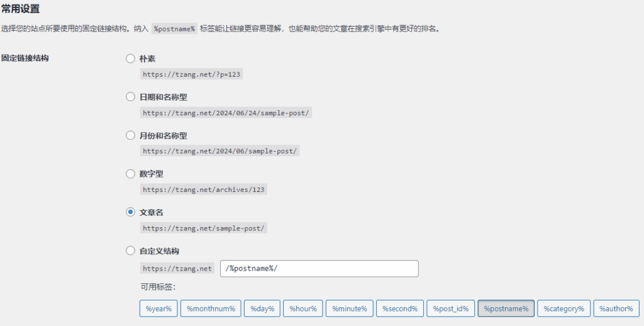The image size is (644, 326).
Task: Insert the %monthnum% tag
Action: point(211,308)
